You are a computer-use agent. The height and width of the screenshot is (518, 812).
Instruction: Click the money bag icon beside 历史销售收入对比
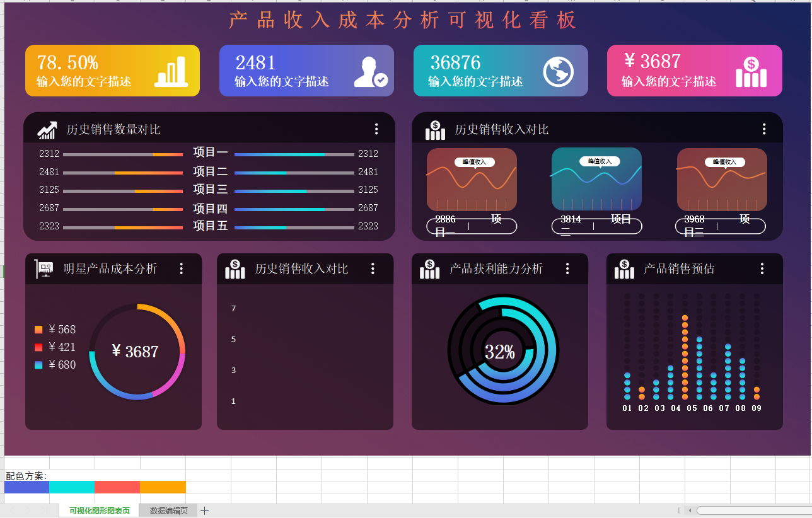(435, 129)
